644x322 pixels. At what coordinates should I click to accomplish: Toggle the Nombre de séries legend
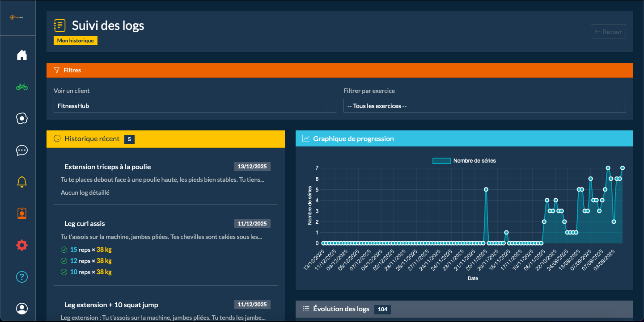pyautogui.click(x=464, y=161)
